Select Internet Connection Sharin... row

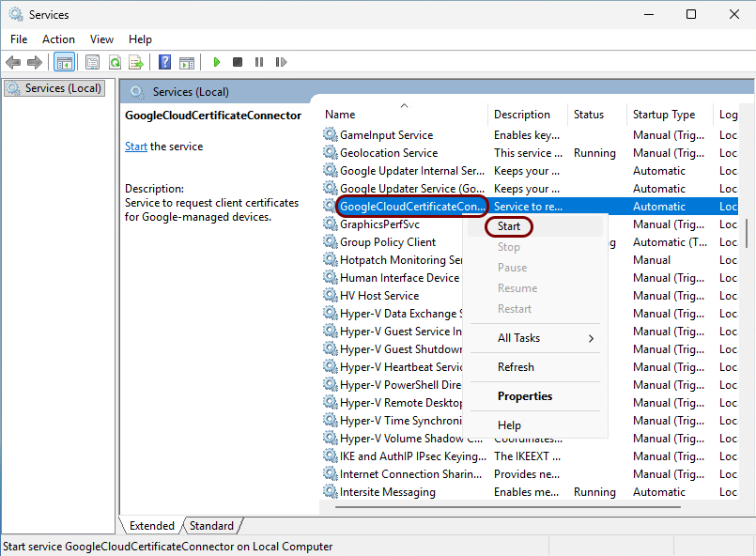tap(529, 473)
